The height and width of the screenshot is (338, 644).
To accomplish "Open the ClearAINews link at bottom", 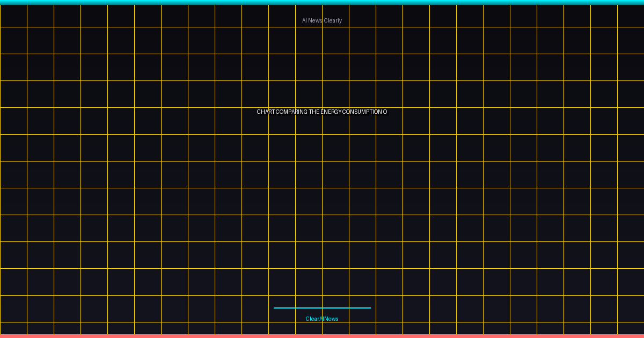I will tap(322, 319).
